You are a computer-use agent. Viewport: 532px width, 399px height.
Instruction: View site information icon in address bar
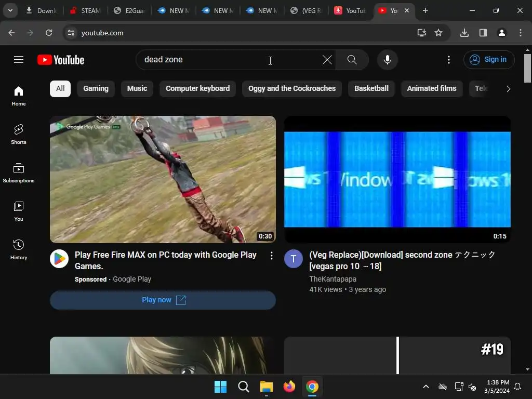coord(71,33)
